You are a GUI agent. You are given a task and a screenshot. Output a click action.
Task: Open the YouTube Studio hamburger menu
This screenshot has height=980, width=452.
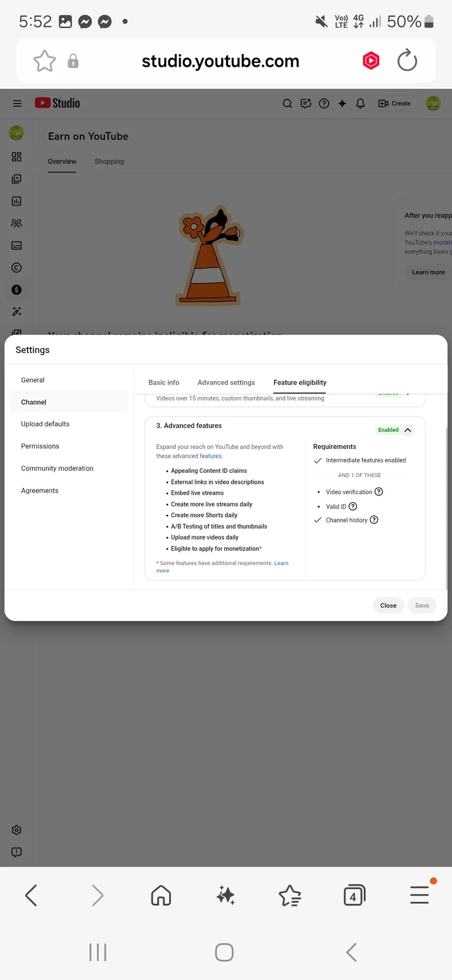[x=17, y=104]
